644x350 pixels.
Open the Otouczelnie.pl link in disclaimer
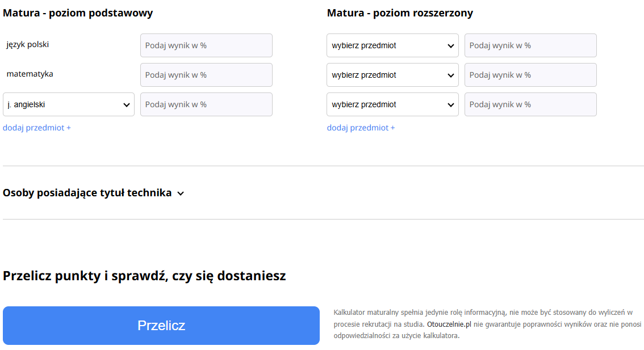449,324
